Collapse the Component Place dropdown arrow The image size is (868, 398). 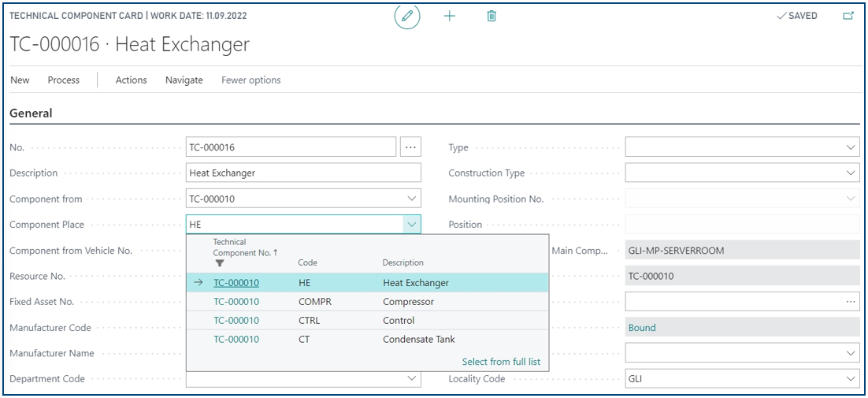tap(411, 224)
